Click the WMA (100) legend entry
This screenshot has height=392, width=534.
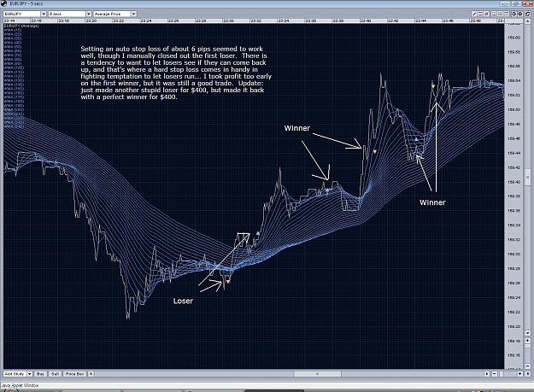[x=14, y=67]
